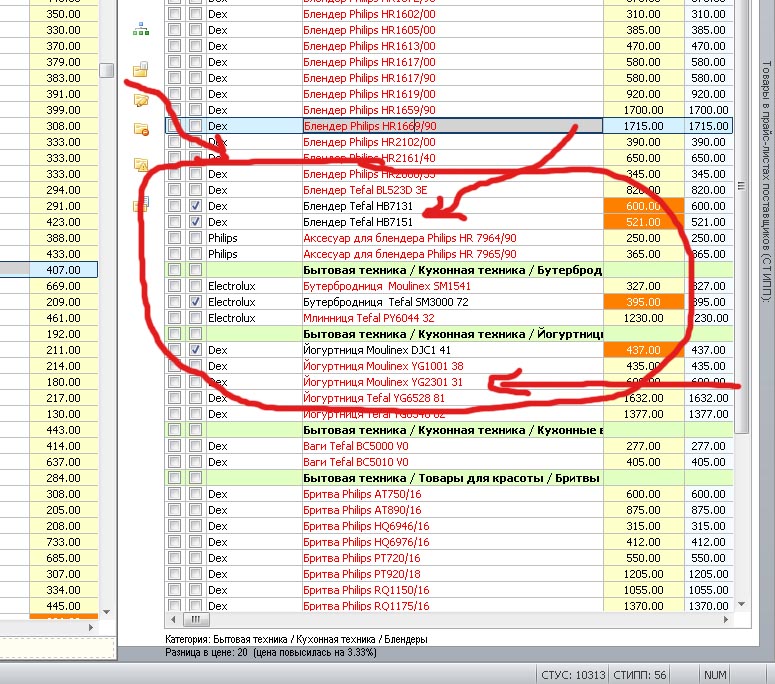Click right arrow of products horizontal scrollbar
Viewport: 775px width, 684px height.
(x=726, y=619)
